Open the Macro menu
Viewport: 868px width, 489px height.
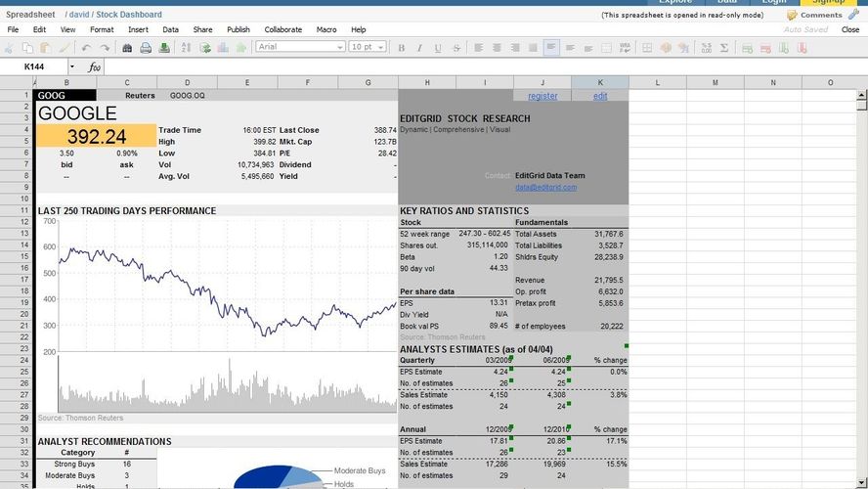tap(326, 29)
